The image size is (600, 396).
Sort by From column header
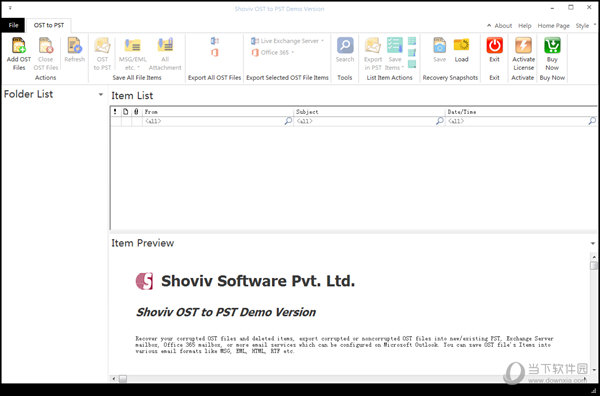218,112
